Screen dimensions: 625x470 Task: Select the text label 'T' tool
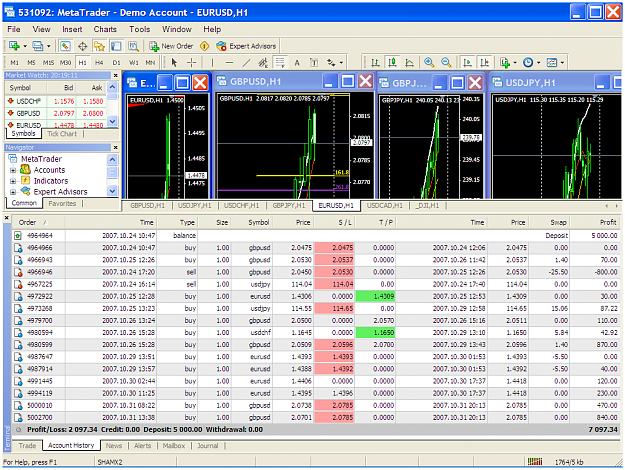[x=314, y=63]
